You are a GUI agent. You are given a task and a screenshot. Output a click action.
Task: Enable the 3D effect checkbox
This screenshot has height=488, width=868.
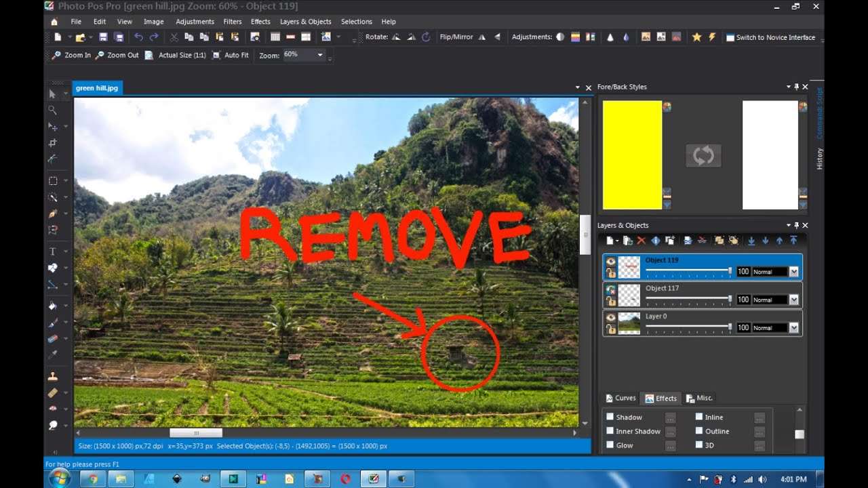tap(699, 445)
